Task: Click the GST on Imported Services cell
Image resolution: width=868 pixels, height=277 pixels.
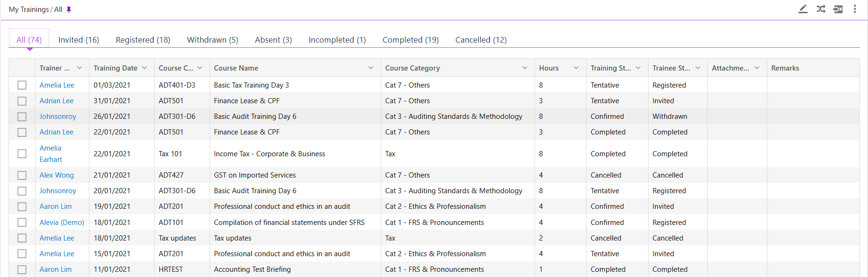Action: (x=254, y=175)
